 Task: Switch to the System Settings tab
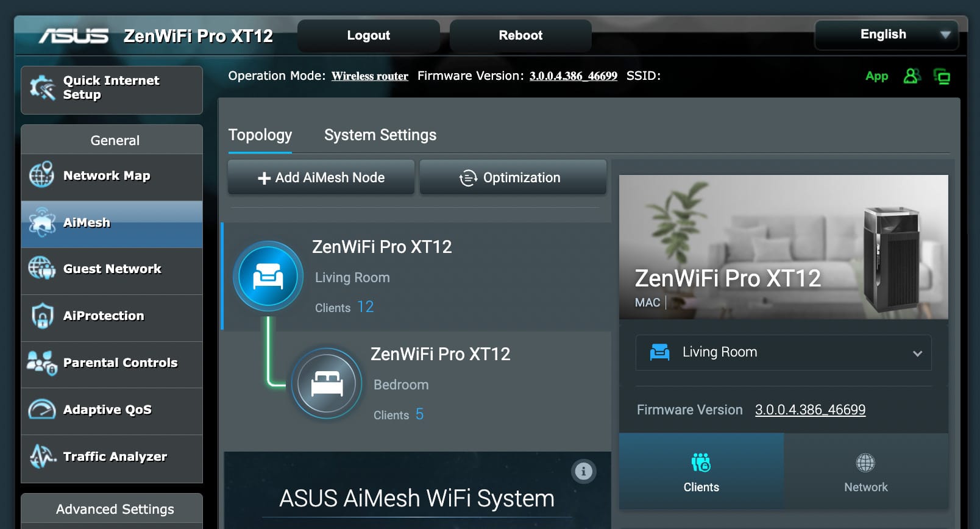380,135
